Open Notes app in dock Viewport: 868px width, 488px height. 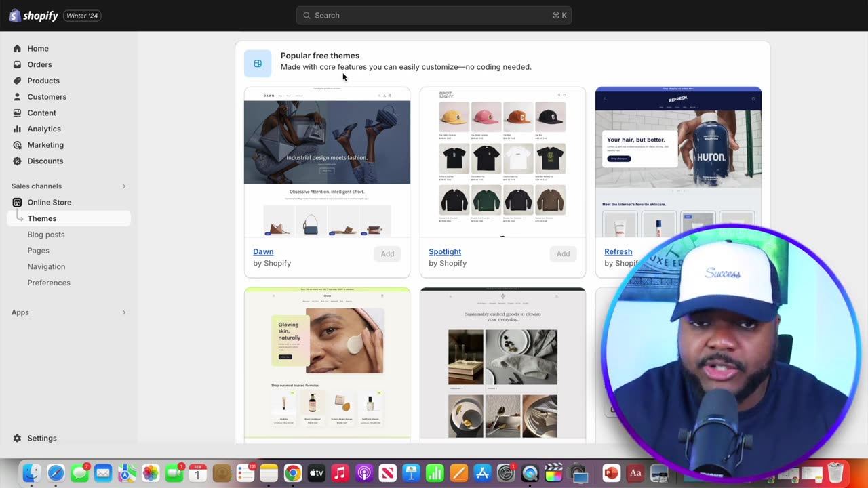coord(269,472)
